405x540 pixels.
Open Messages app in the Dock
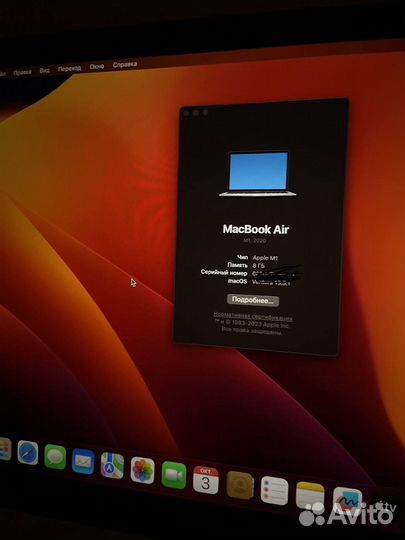[55, 457]
